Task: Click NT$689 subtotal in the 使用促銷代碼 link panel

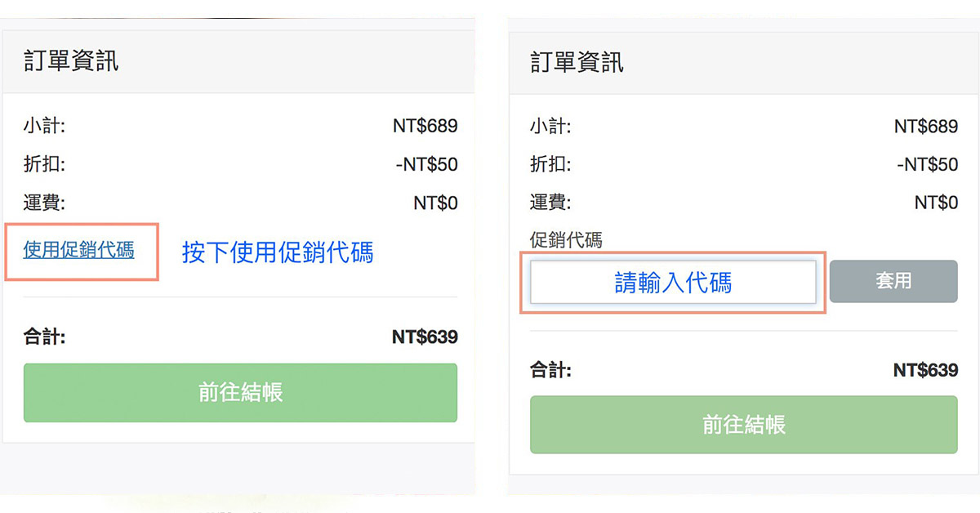Action: (425, 126)
